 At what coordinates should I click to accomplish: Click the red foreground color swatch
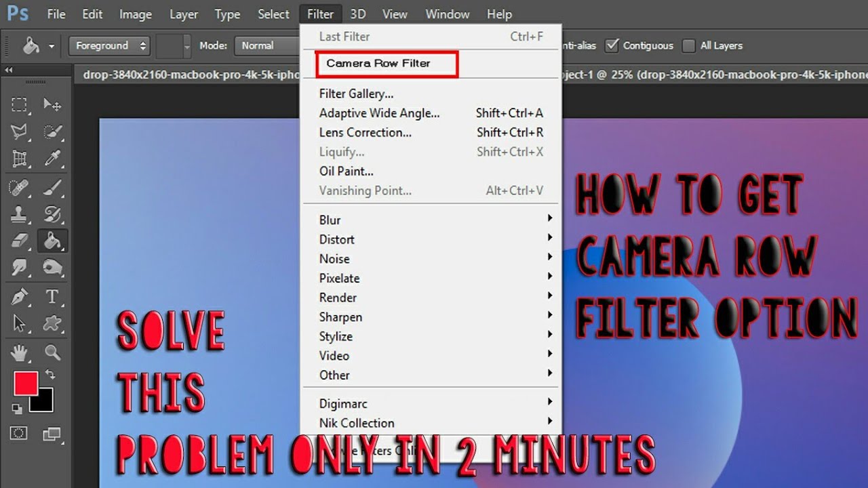click(x=24, y=383)
